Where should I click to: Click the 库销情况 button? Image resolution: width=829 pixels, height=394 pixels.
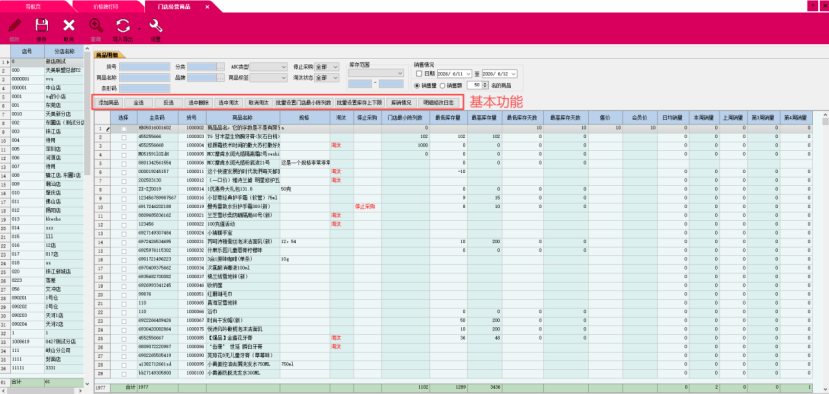tap(401, 103)
